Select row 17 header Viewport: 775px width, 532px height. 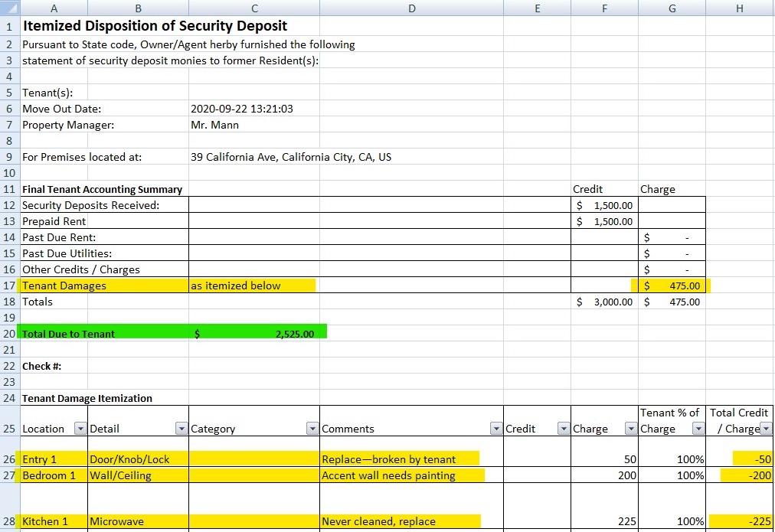[10, 286]
